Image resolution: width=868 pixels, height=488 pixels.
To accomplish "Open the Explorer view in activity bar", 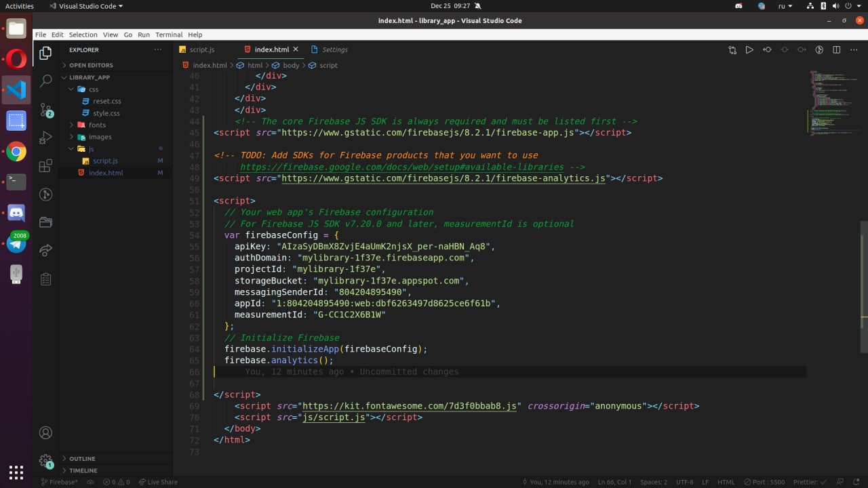I will coord(45,53).
